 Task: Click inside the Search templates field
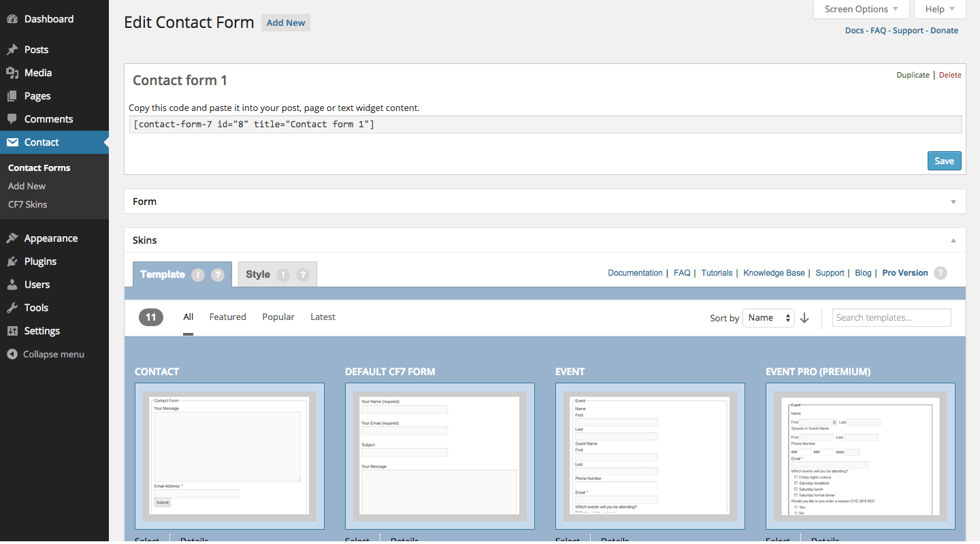tap(892, 317)
